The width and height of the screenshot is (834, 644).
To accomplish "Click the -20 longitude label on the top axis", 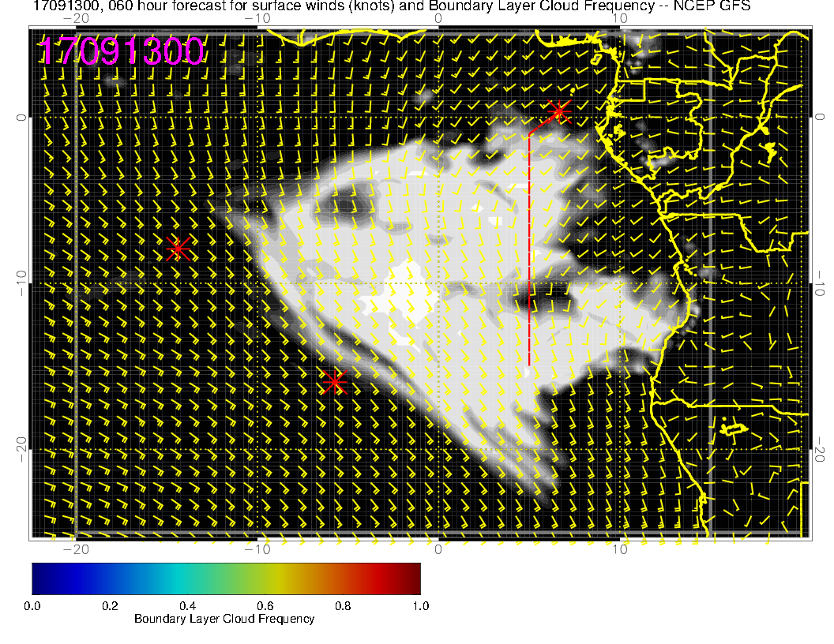I will 76,18.
